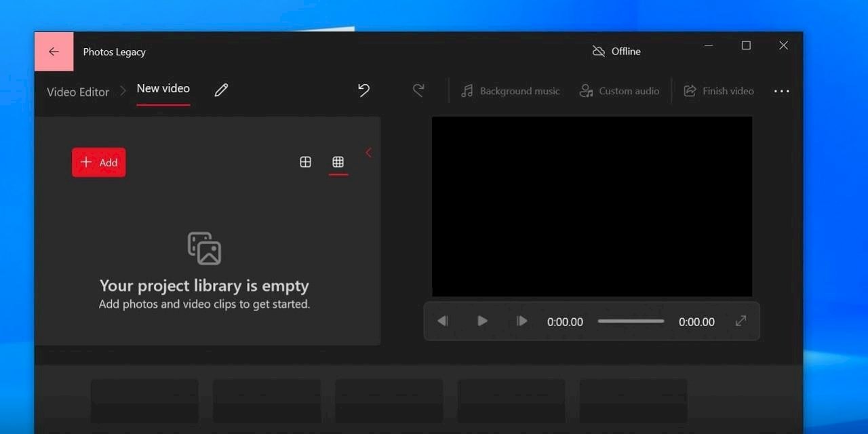This screenshot has height=434, width=868.
Task: Open the see more menu with three dots
Action: (781, 91)
